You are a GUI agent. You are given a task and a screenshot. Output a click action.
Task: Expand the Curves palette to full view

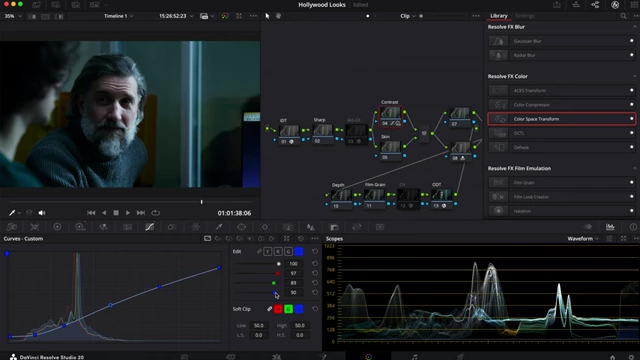tap(287, 239)
